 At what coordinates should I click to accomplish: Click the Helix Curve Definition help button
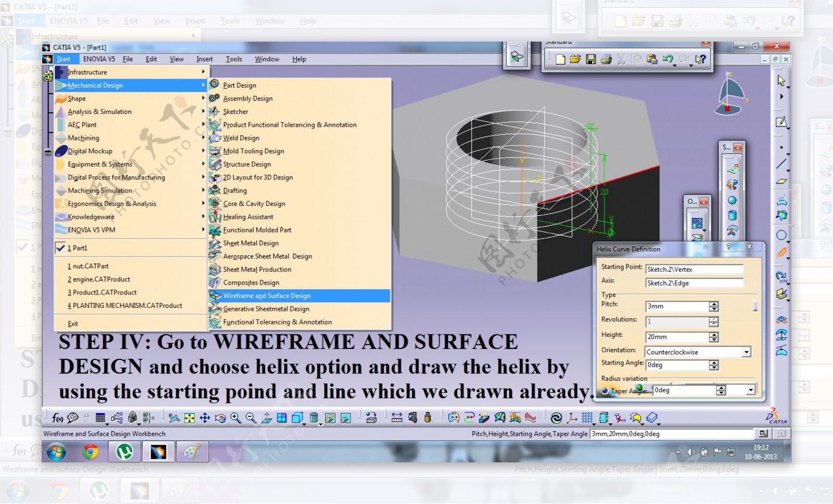click(728, 247)
